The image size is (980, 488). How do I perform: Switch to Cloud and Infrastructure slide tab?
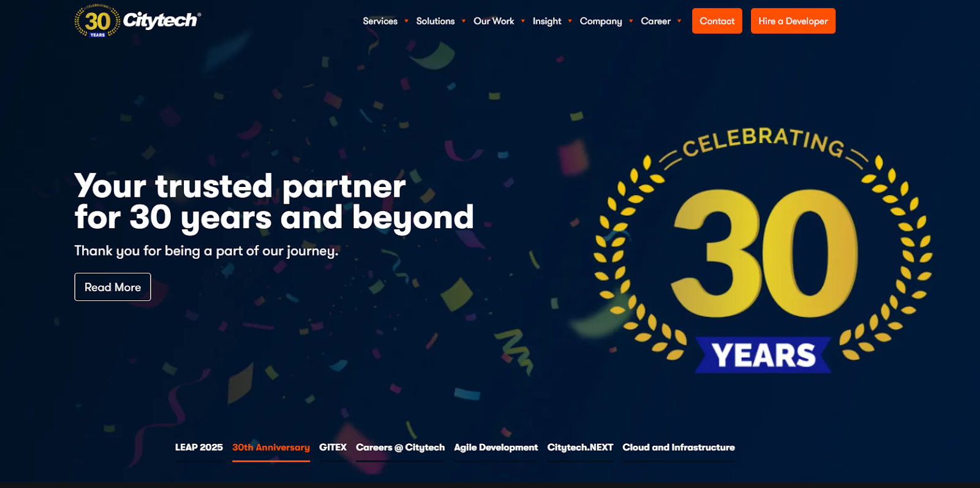(679, 448)
